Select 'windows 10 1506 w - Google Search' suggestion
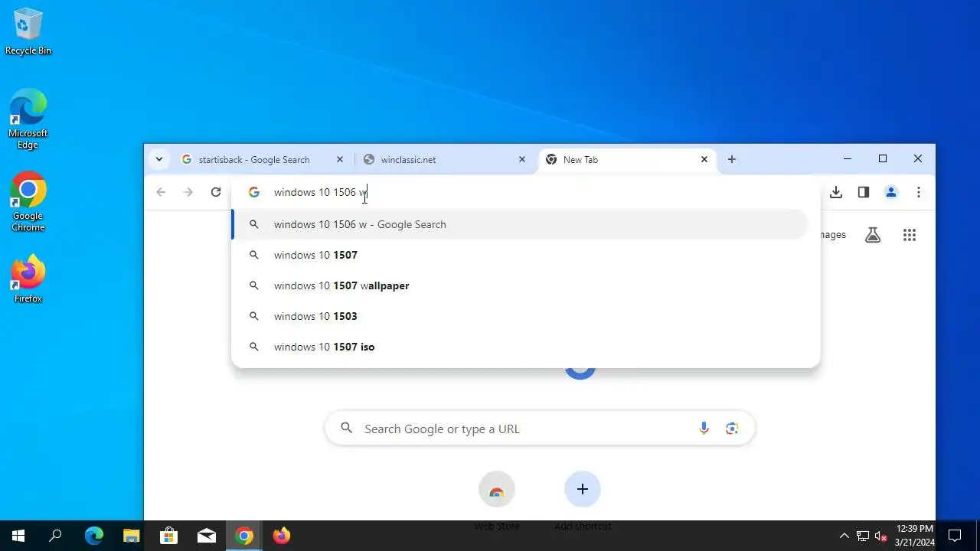Viewport: 980px width, 551px height. tap(520, 224)
